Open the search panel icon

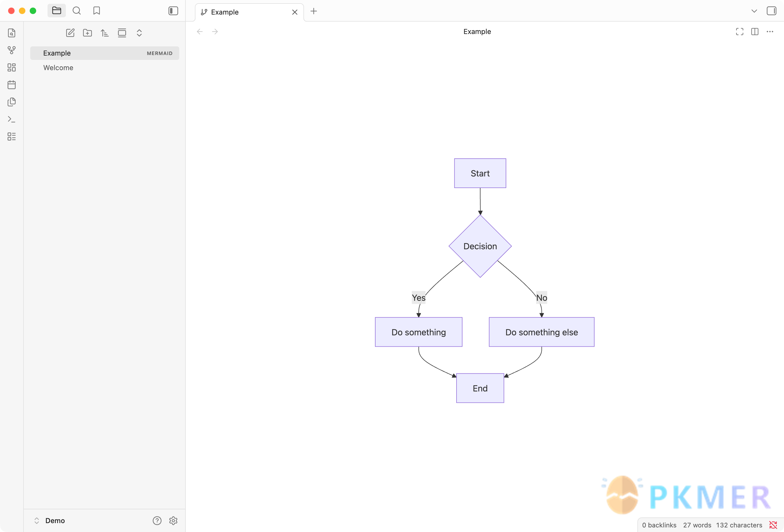(x=77, y=11)
